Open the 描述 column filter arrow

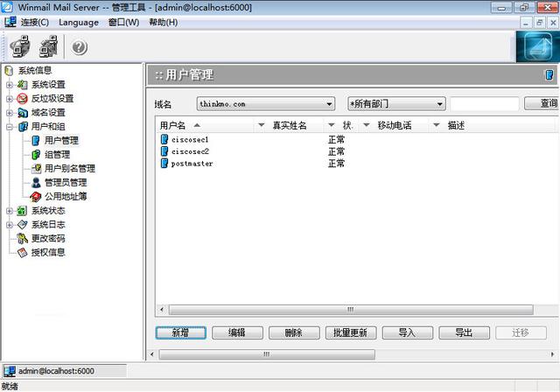(x=437, y=125)
